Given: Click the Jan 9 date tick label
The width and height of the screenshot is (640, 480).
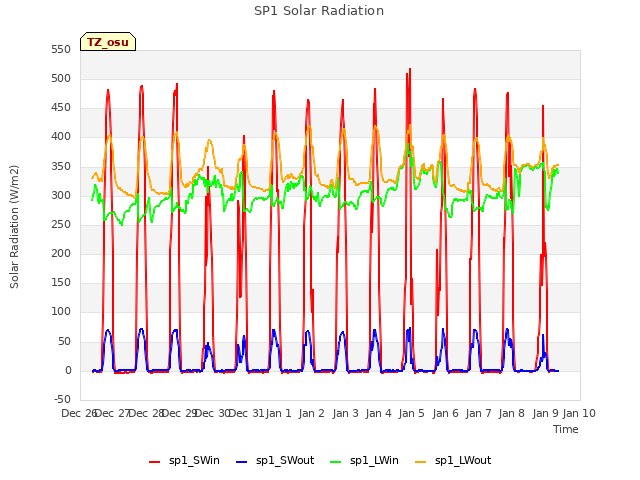Looking at the screenshot, I should point(545,413).
